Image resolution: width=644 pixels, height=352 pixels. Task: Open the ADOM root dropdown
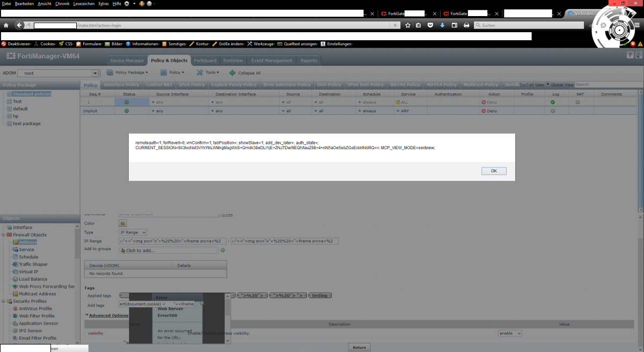(x=59, y=73)
